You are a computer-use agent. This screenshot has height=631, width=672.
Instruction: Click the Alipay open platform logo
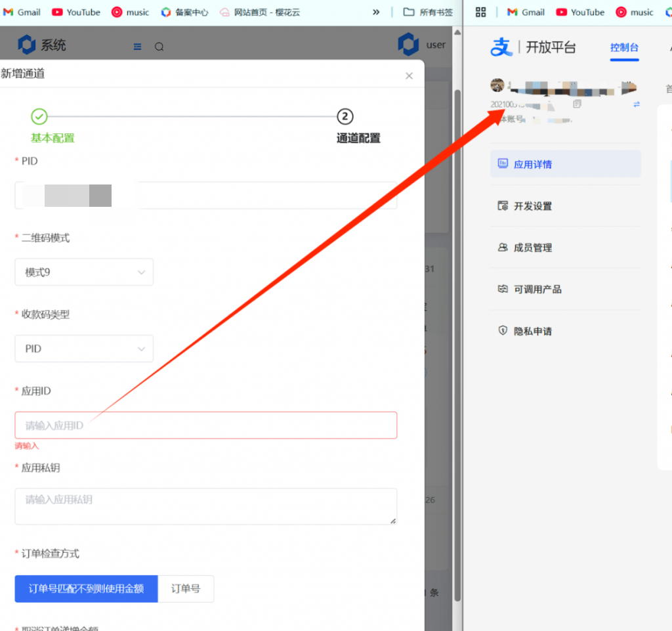(x=501, y=47)
